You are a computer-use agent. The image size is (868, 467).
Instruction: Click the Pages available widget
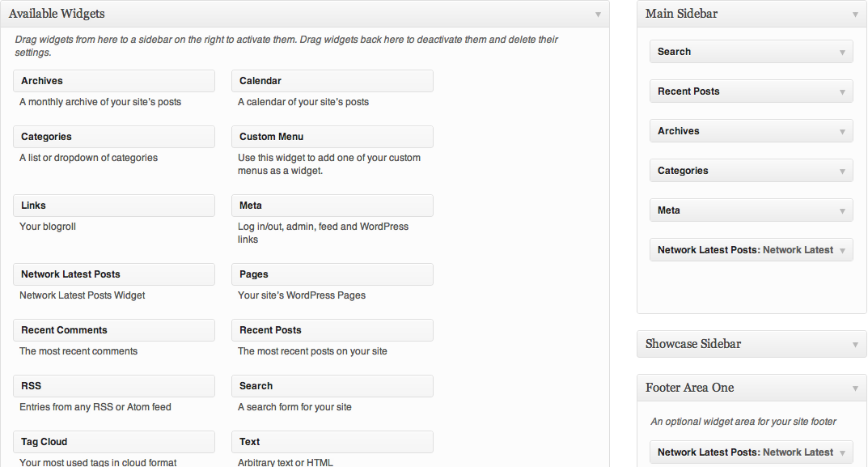tap(332, 274)
